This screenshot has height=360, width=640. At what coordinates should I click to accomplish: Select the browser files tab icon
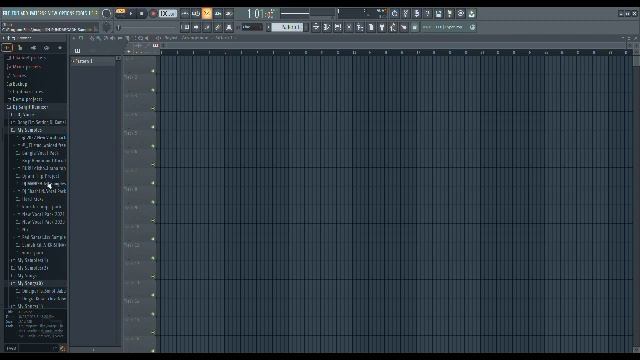pyautogui.click(x=20, y=48)
